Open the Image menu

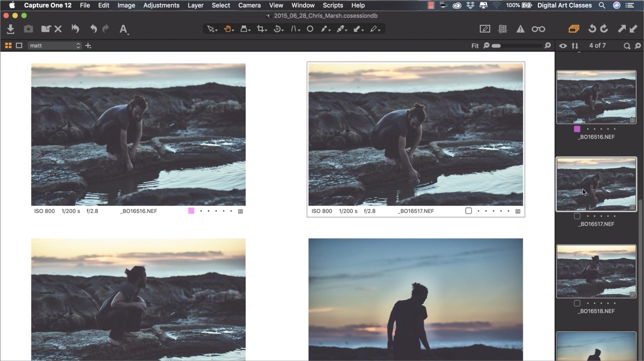click(126, 5)
